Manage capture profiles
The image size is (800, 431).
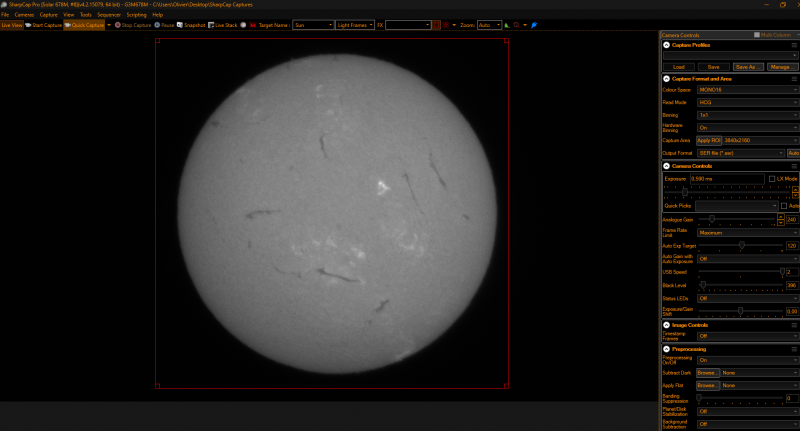pos(782,67)
